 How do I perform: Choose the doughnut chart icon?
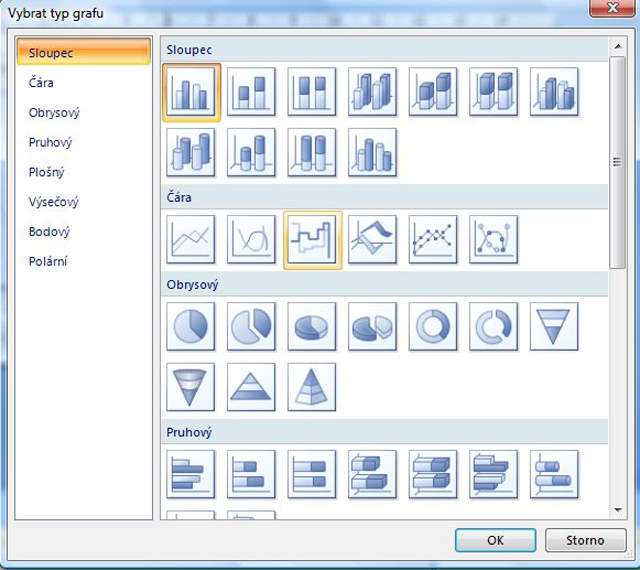[433, 326]
